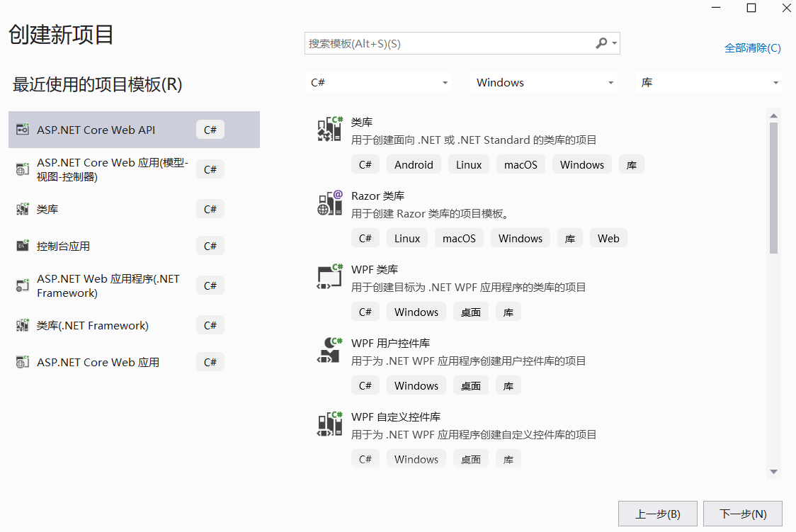This screenshot has height=532, width=796.
Task: Click the 类库(.NET Framework) template icon
Action: point(23,325)
